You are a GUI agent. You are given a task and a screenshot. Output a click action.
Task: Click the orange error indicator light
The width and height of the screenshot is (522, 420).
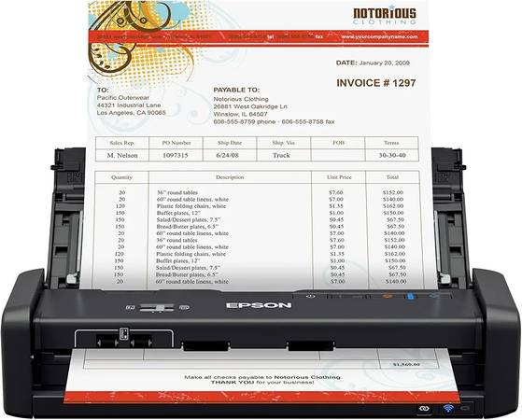pos(387,296)
